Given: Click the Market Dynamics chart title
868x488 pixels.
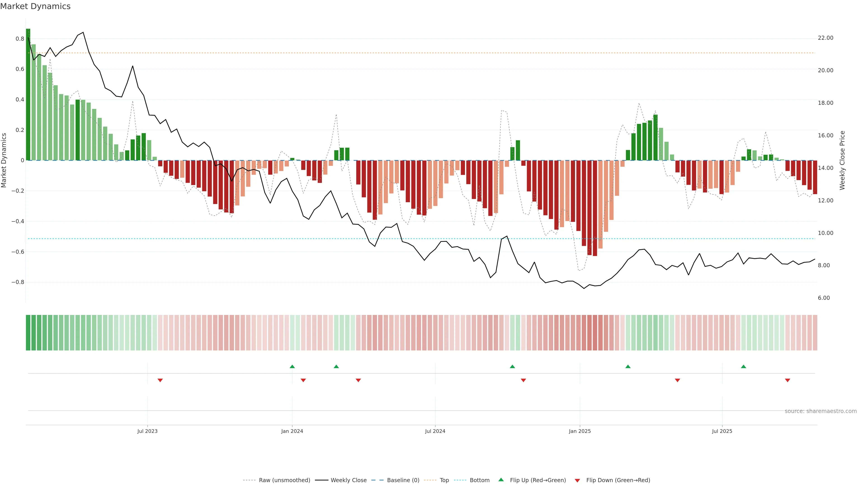Looking at the screenshot, I should (x=35, y=6).
